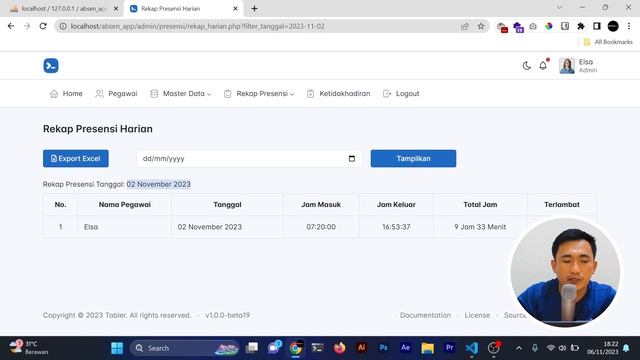Open the Elsa Admin profile avatar
The height and width of the screenshot is (360, 640).
tap(567, 66)
